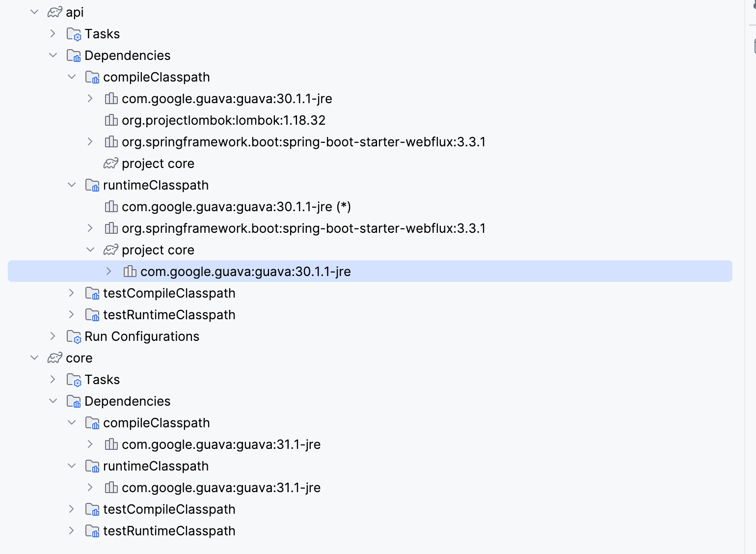
Task: Collapse runtimeClasspath under api
Action: (72, 185)
